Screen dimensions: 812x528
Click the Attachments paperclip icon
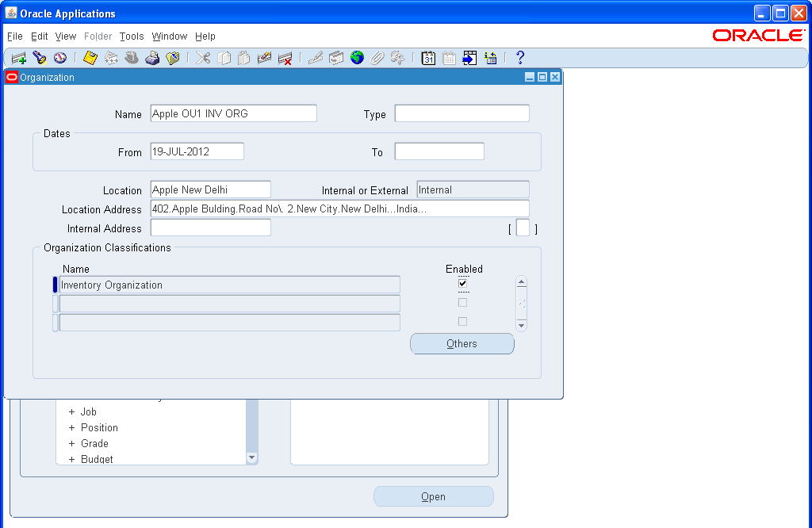point(377,58)
